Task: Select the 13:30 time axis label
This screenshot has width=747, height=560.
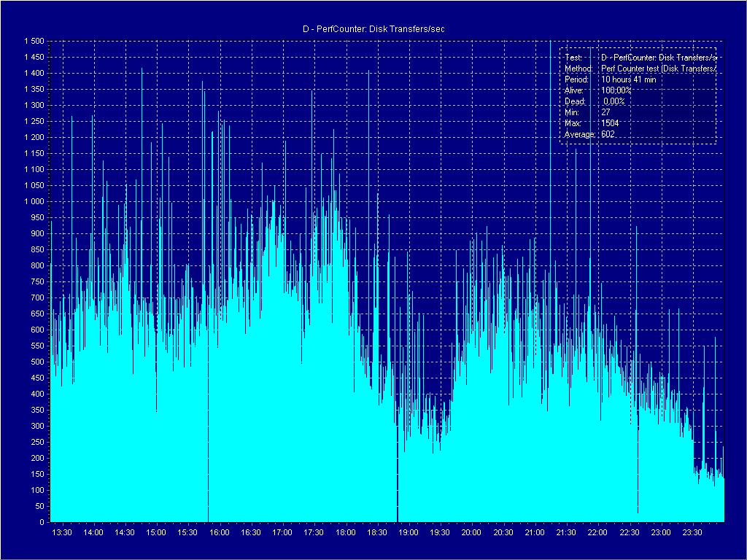Action: [62, 533]
